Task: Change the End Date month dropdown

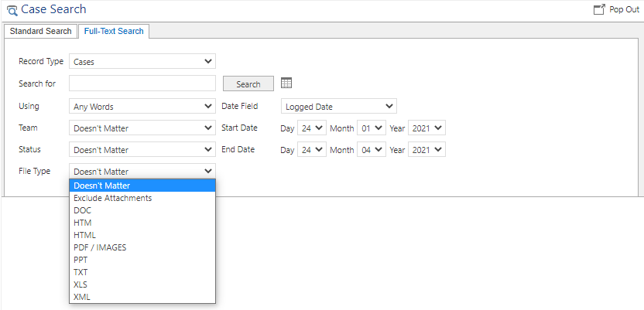Action: coord(372,150)
